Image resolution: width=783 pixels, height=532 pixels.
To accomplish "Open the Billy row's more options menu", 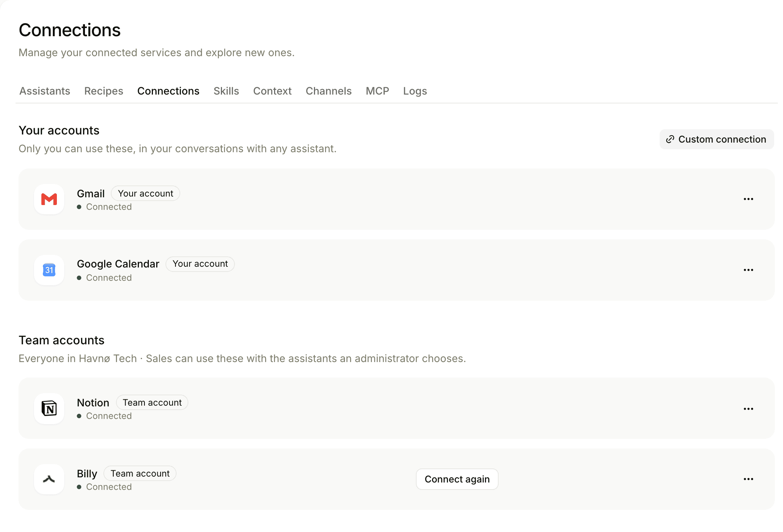I will pos(748,479).
